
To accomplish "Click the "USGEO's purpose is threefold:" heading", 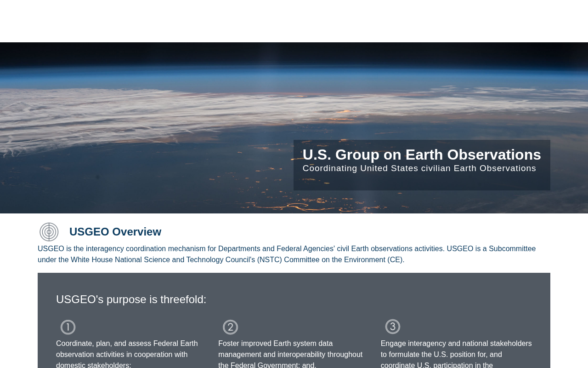I will click(131, 299).
